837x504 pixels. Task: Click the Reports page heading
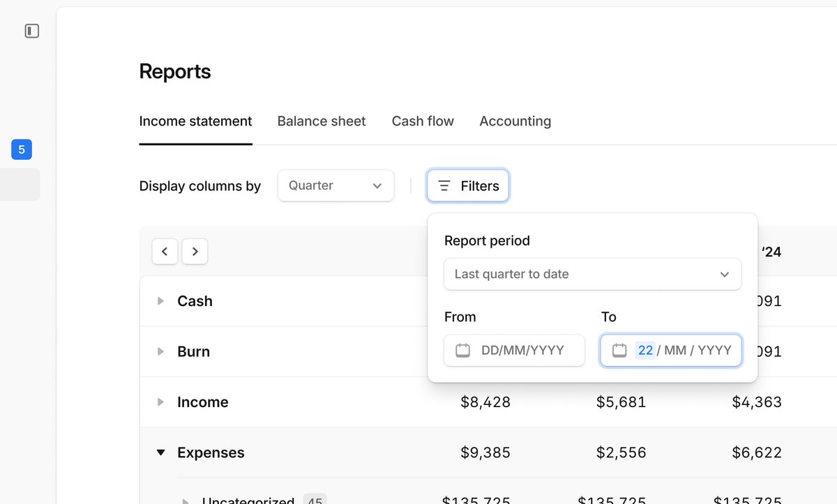tap(175, 72)
